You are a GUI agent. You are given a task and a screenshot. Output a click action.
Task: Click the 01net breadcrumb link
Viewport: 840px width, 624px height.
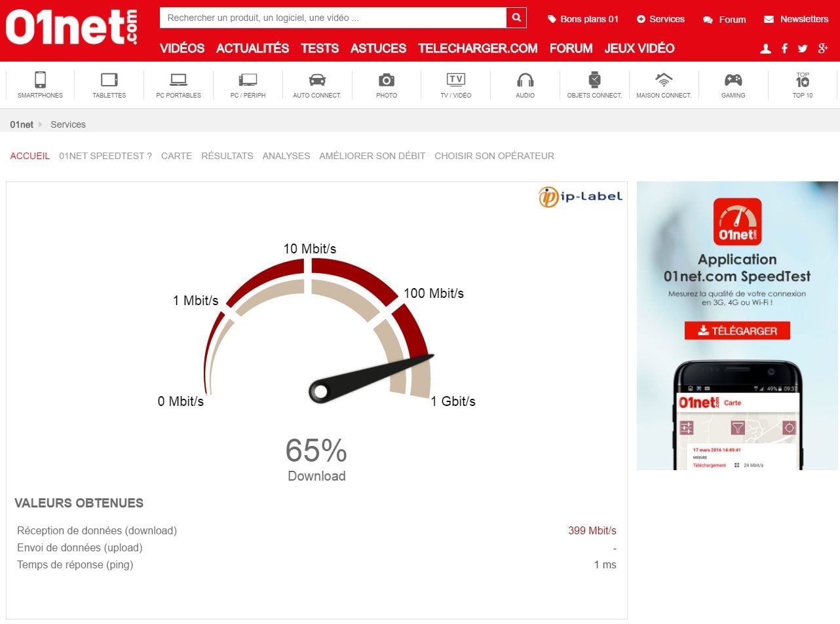[22, 124]
